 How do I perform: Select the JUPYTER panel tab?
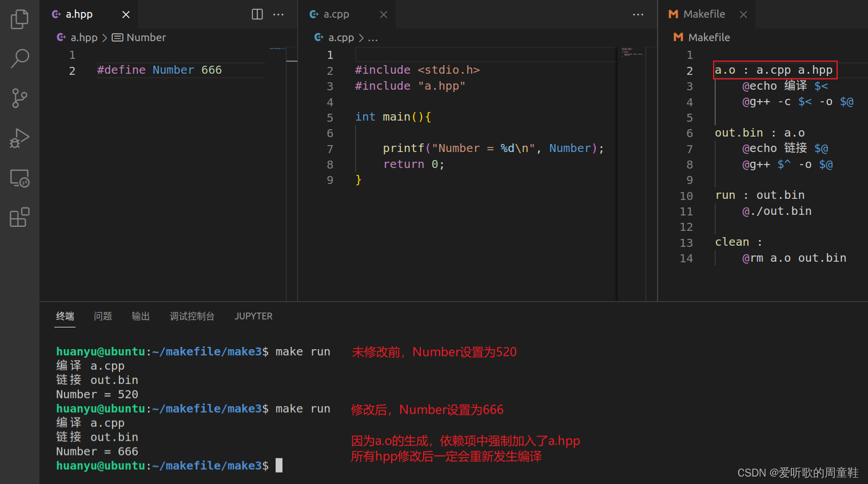tap(253, 316)
